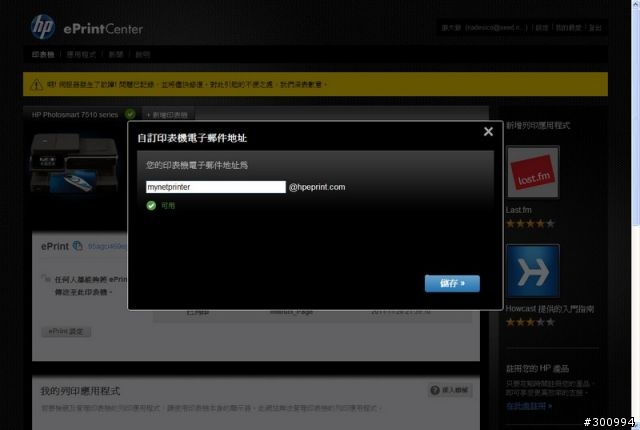Select the HP Photosmart 7510 series tab
The width and height of the screenshot is (640, 430).
[x=75, y=115]
